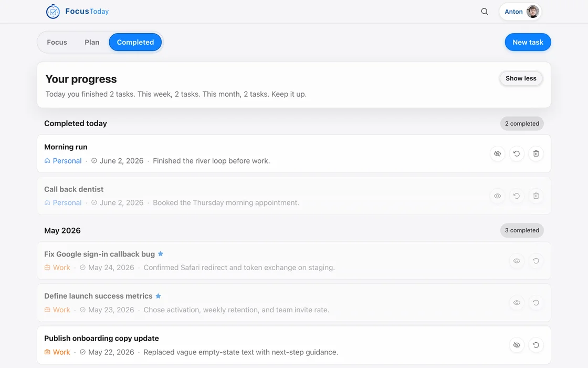Undo completion of Define launch success metrics

pyautogui.click(x=536, y=303)
